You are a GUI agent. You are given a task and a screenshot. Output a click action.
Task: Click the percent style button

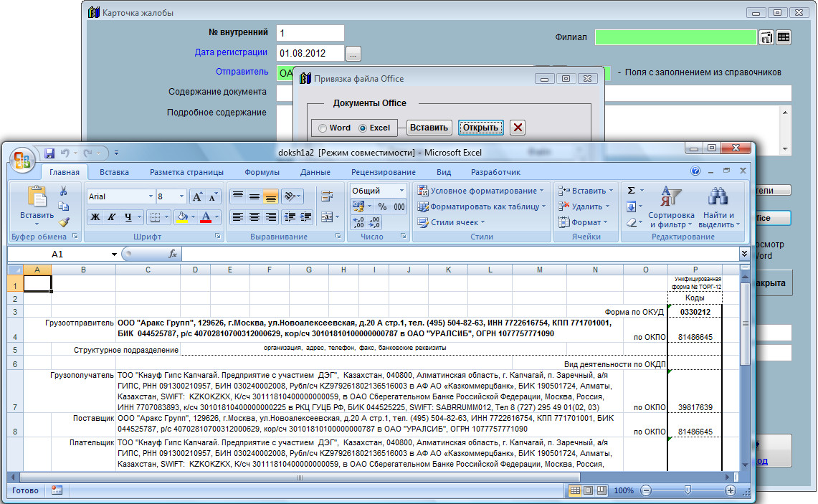[x=382, y=206]
